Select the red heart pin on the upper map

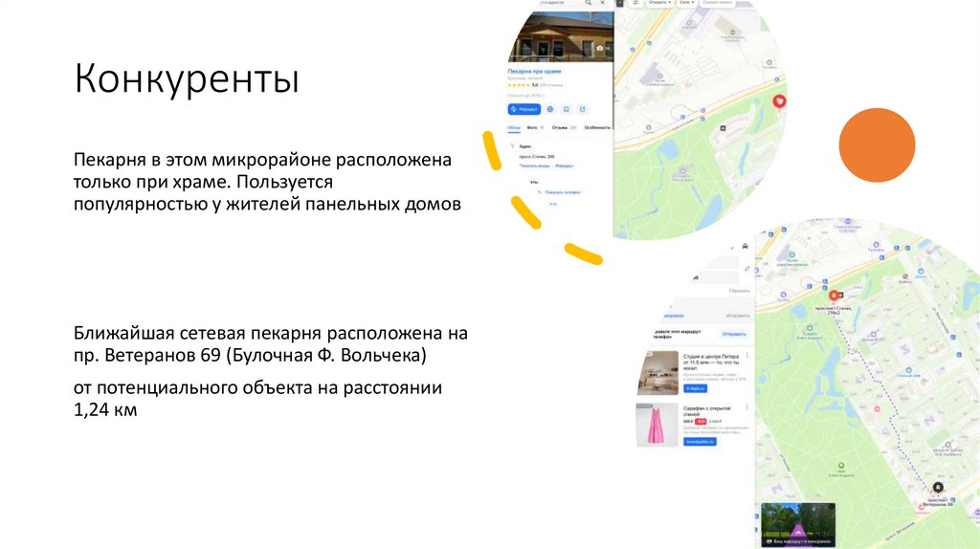pos(779,101)
